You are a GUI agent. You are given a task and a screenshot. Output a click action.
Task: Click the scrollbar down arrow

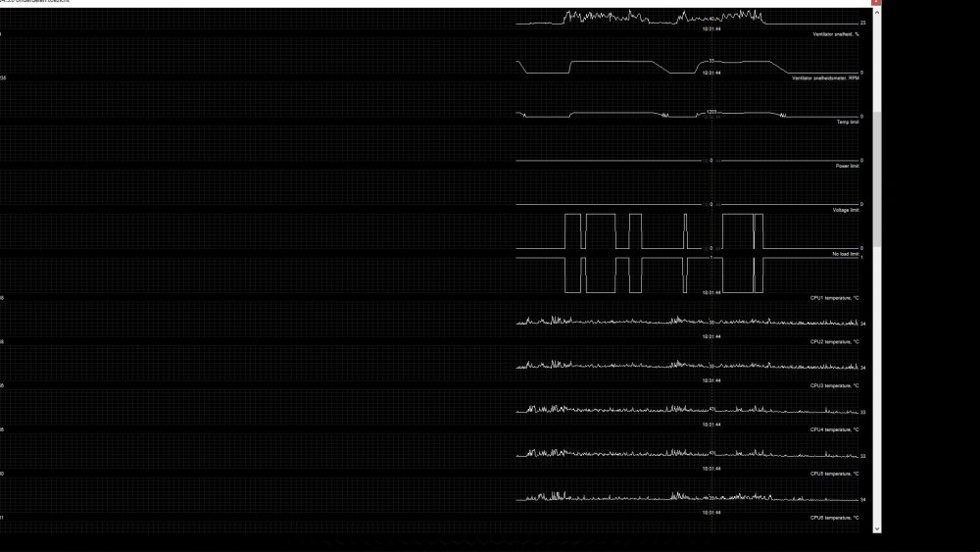(877, 528)
